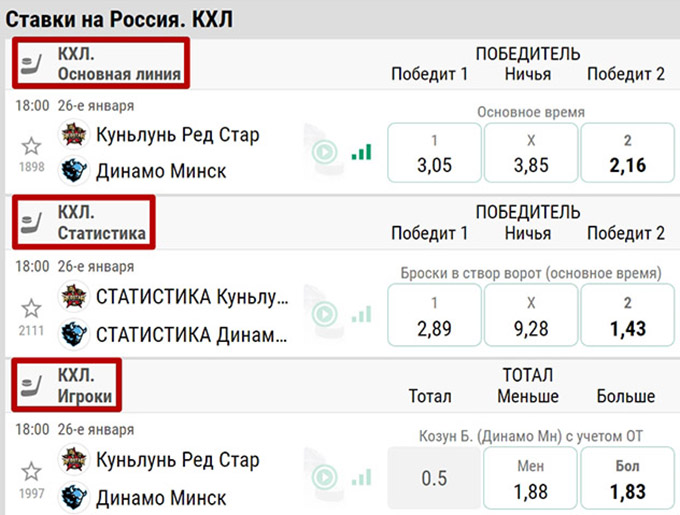Click page title Ставки на Россия. КХЛ
This screenshot has height=515, width=680.
[x=119, y=20]
